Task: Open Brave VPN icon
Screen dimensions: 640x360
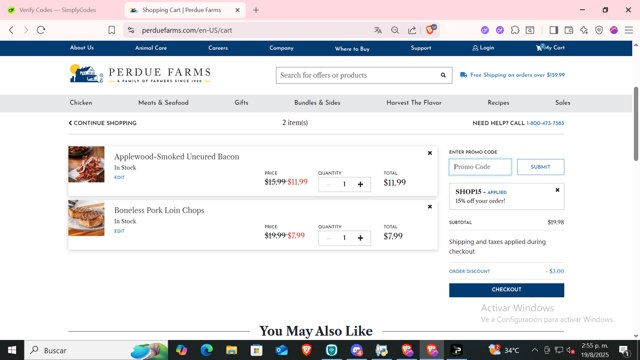Action: [x=599, y=30]
